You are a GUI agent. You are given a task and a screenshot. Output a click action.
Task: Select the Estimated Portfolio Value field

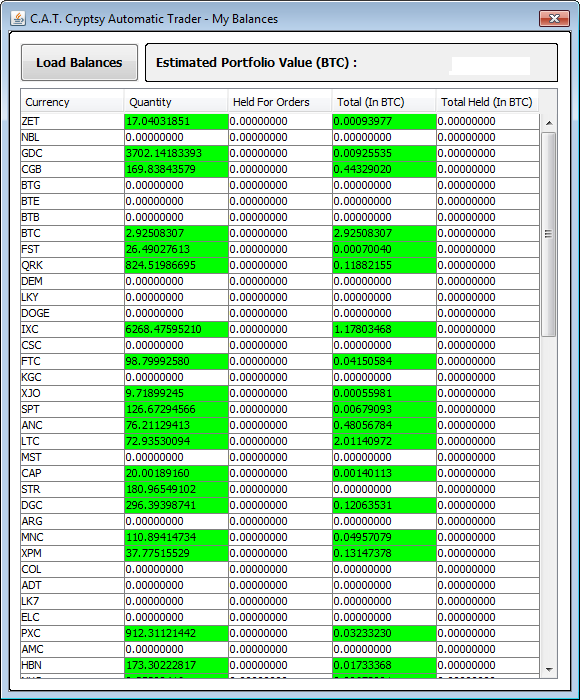point(351,62)
